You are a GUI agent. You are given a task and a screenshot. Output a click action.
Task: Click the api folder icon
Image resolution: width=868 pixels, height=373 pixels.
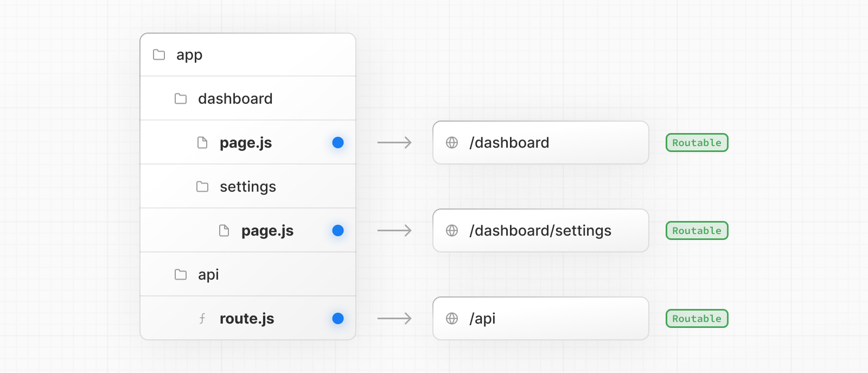[181, 275]
